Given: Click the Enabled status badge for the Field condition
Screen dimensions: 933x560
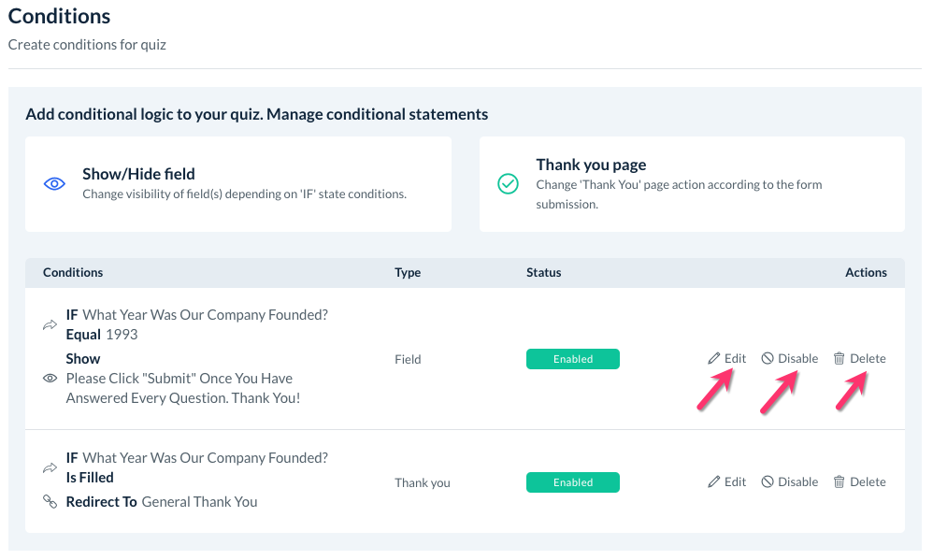Looking at the screenshot, I should point(572,359).
